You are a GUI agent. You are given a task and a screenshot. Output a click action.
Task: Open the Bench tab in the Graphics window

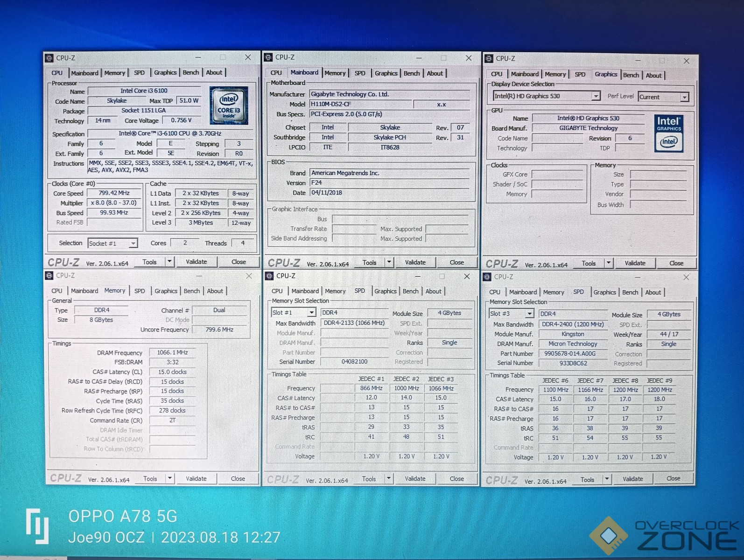point(631,75)
